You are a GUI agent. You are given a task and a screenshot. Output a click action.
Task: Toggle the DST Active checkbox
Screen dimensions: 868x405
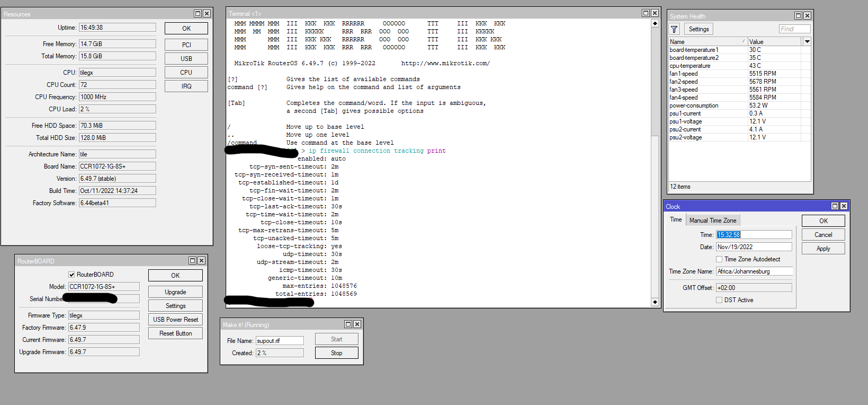click(719, 300)
